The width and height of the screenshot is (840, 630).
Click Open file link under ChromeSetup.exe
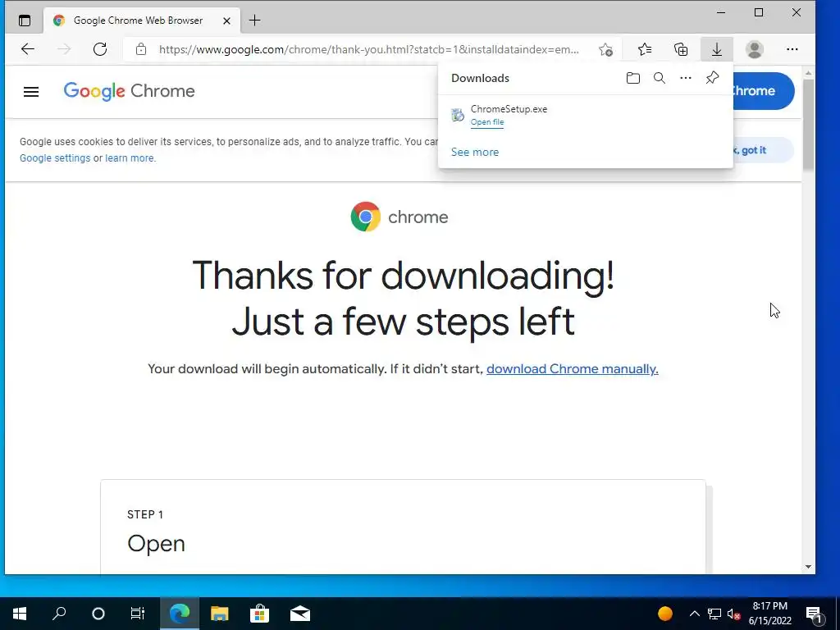pos(487,122)
